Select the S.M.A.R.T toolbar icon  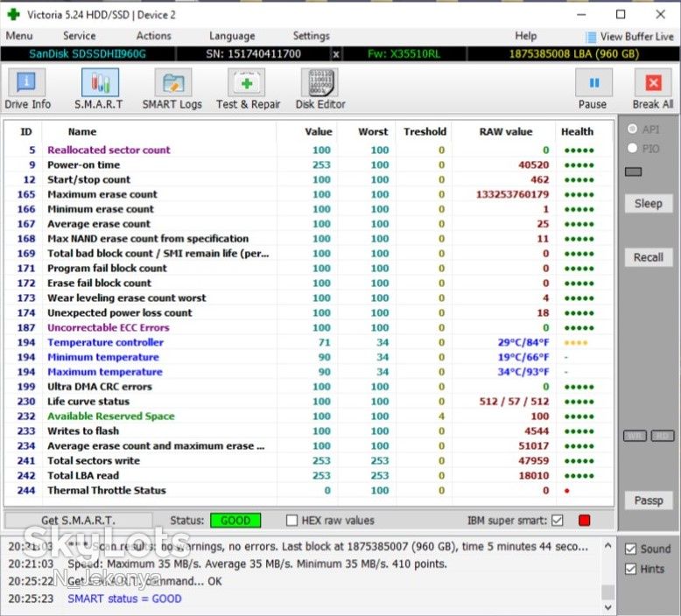pos(100,82)
